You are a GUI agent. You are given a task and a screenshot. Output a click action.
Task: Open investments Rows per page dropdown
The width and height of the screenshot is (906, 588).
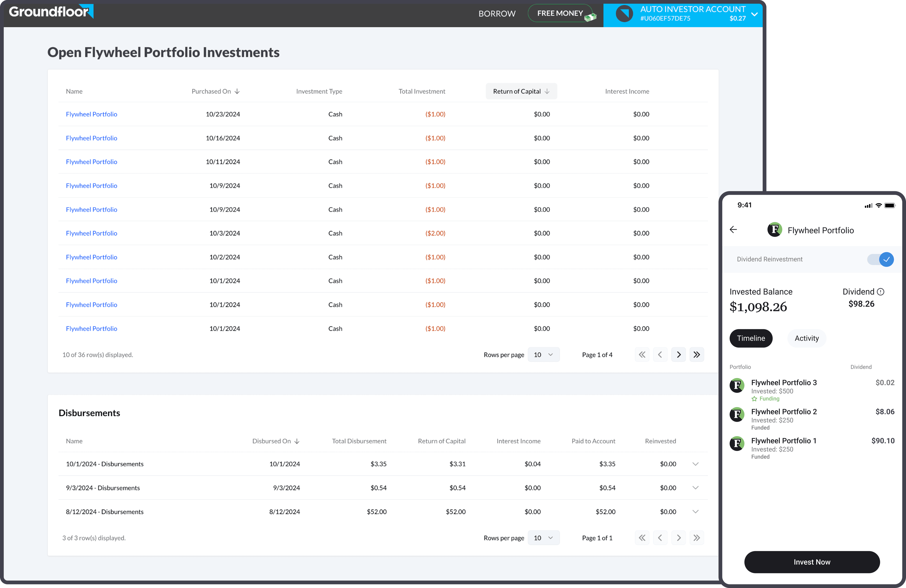[x=544, y=355]
